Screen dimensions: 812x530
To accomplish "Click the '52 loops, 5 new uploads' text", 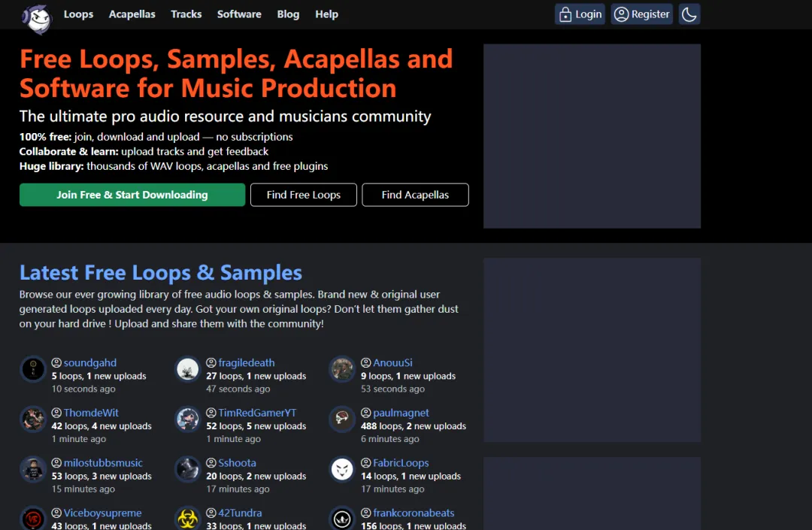I will coord(256,426).
